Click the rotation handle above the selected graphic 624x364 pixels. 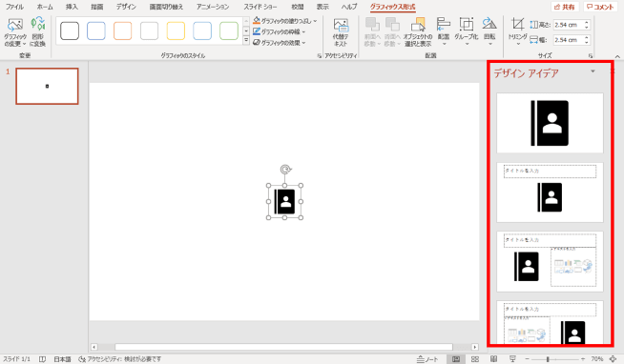click(x=285, y=170)
